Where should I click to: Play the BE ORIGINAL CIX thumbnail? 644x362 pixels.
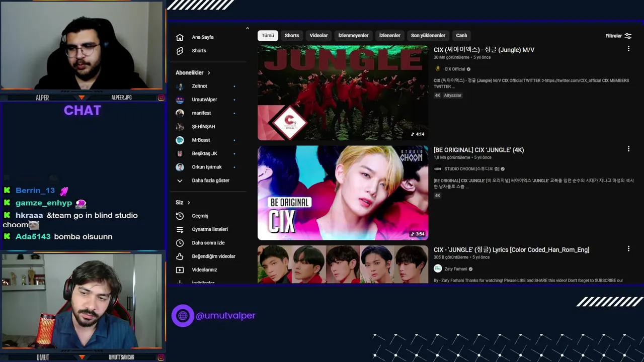pyautogui.click(x=343, y=193)
